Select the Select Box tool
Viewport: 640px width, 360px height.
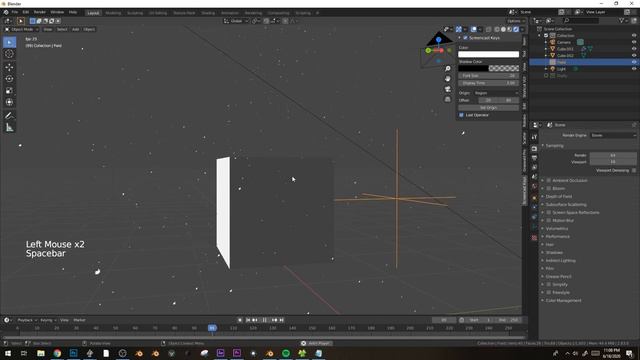point(9,42)
